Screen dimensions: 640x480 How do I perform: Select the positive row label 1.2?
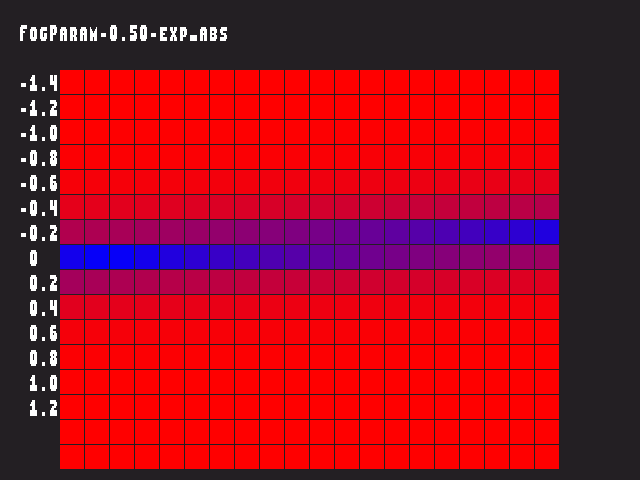[44, 408]
